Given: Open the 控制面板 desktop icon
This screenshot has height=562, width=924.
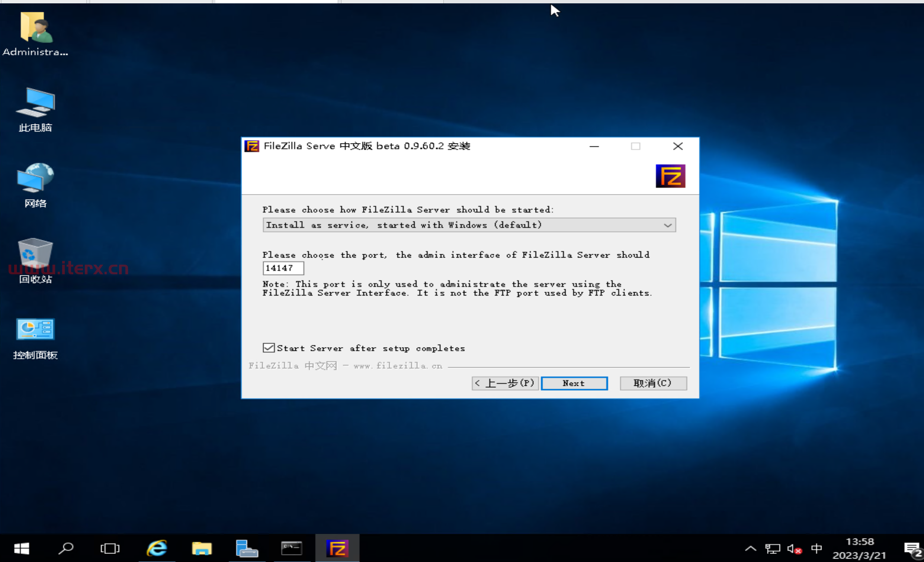Looking at the screenshot, I should (x=36, y=338).
